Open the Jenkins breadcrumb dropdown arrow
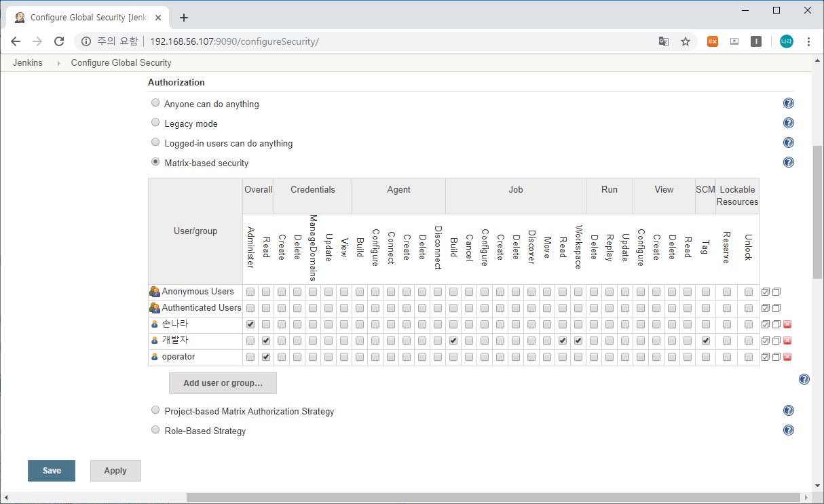 tap(58, 63)
